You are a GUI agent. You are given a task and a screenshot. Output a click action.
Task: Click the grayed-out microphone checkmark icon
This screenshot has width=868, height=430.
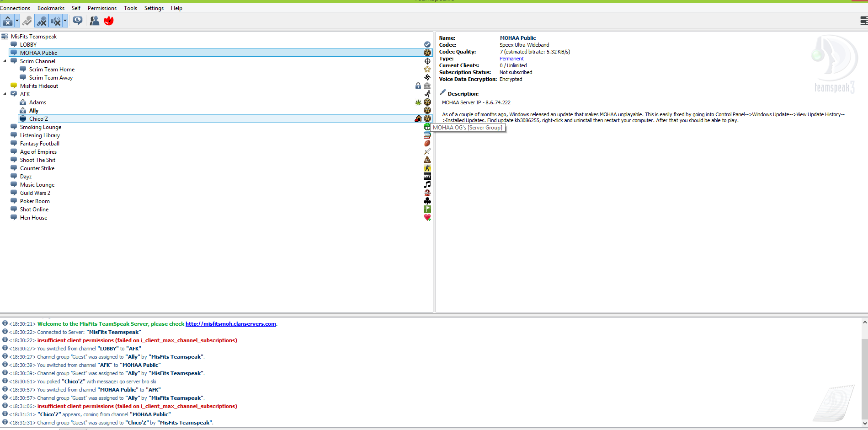click(27, 21)
